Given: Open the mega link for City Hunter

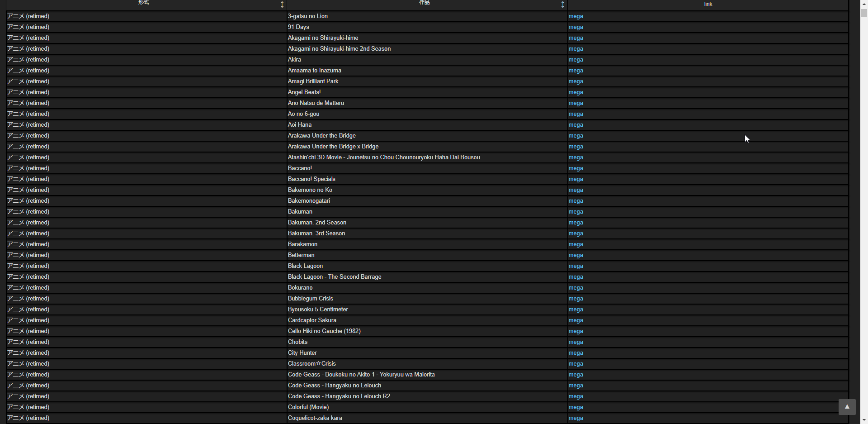Looking at the screenshot, I should [x=576, y=353].
